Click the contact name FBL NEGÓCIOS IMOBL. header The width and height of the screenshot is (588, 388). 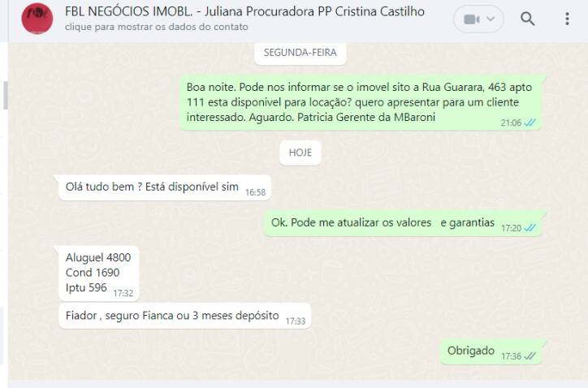point(244,11)
